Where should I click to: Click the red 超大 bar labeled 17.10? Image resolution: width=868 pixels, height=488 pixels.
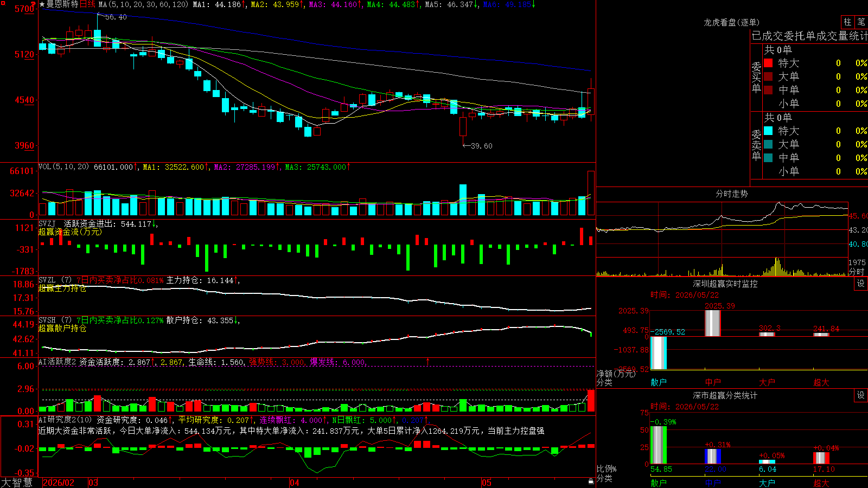tap(821, 458)
